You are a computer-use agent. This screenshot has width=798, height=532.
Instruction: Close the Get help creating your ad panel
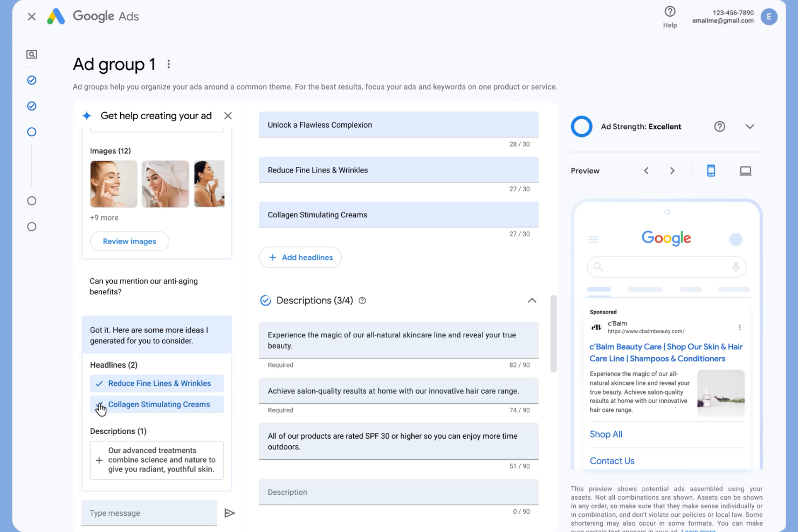pos(228,116)
